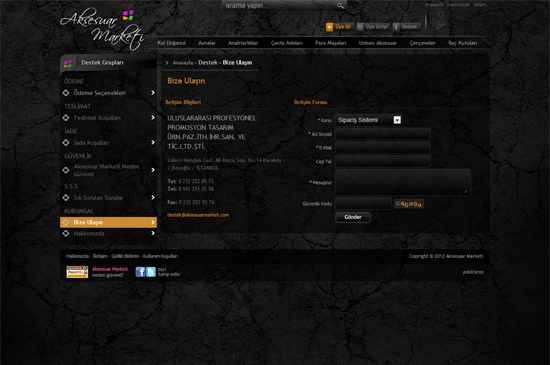This screenshot has height=365, width=550.
Task: Expand the Ödeme Seçenekleri arrow
Action: point(153,93)
